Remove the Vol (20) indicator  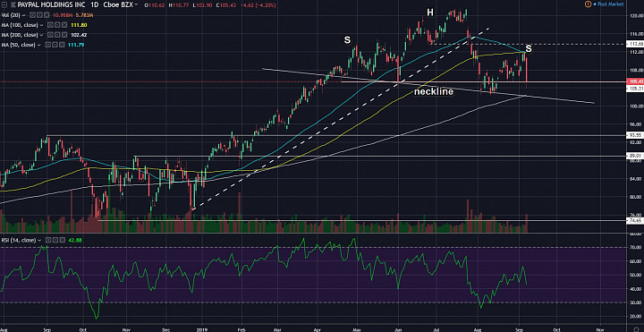tap(47, 15)
